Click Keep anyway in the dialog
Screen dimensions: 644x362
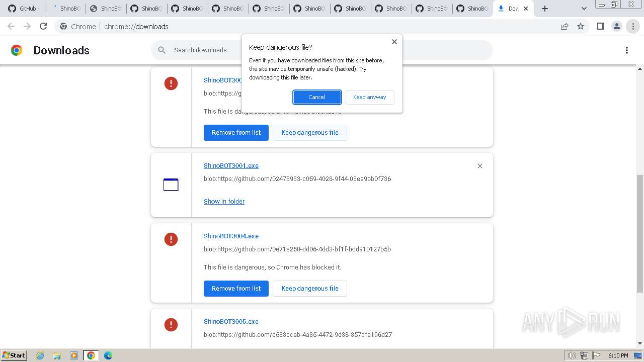pos(370,97)
